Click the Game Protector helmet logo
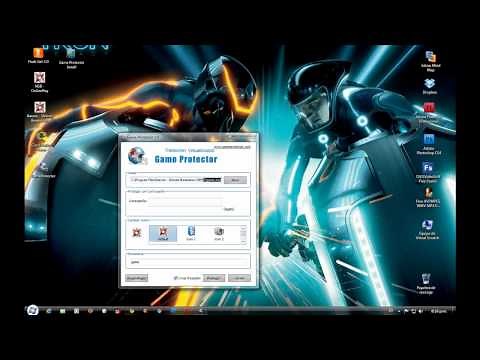 (137, 156)
